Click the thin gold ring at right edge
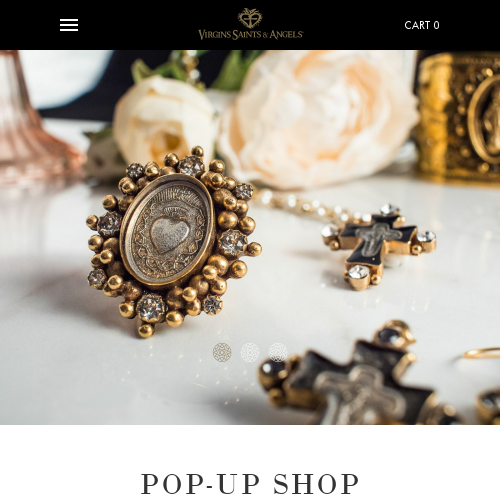Image resolution: width=500 pixels, height=500 pixels. (483, 353)
